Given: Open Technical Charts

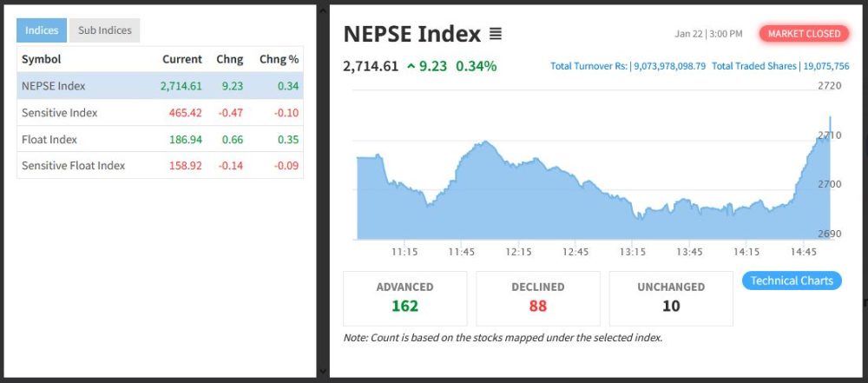Looking at the screenshot, I should (792, 281).
